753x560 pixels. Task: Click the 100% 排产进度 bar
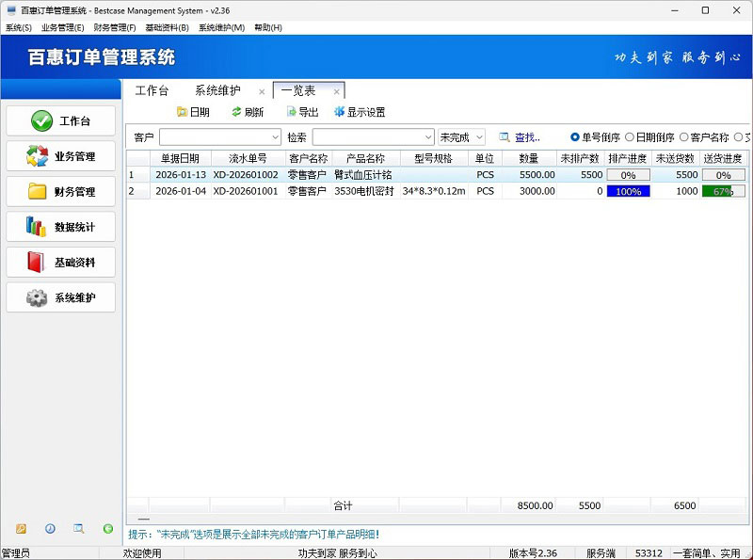point(628,191)
